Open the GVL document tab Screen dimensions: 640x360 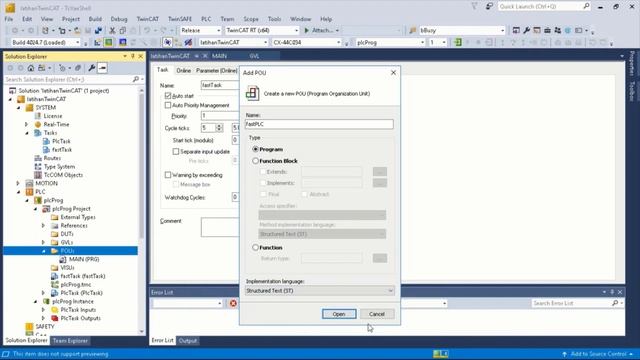(x=254, y=56)
